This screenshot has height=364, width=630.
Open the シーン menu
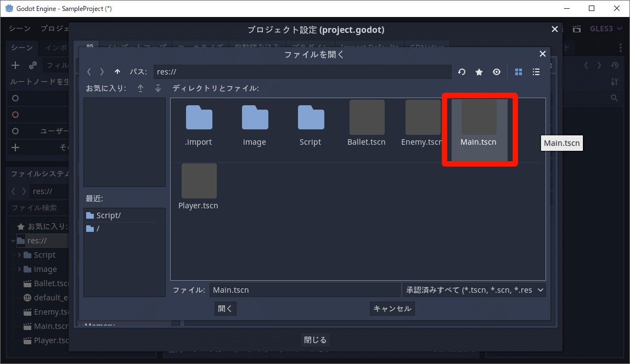click(20, 29)
